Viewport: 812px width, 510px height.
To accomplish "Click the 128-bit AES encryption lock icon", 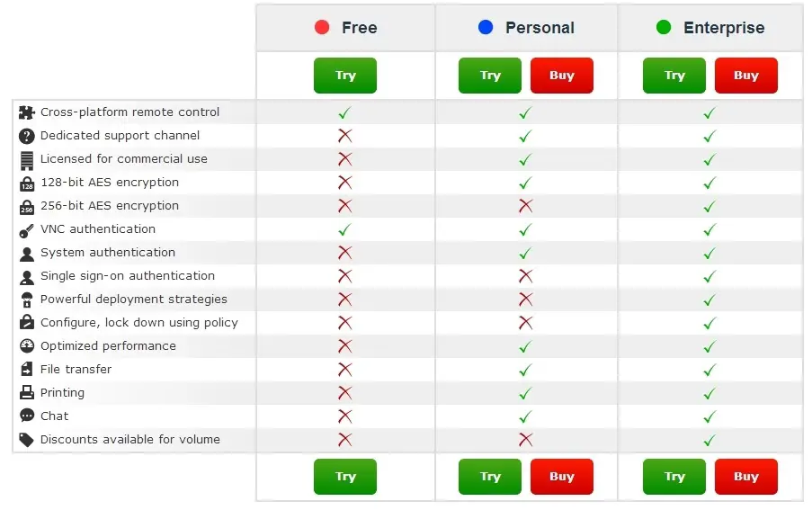I will point(26,183).
